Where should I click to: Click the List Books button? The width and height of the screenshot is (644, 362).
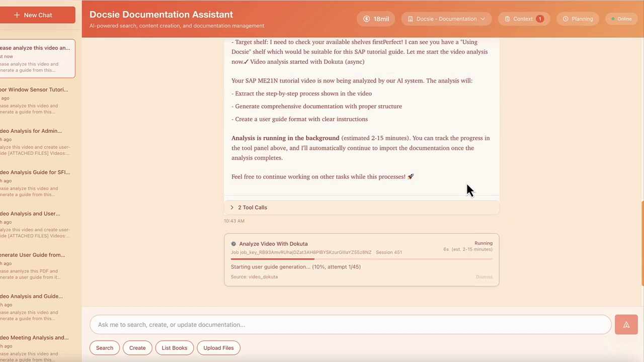coord(174,347)
